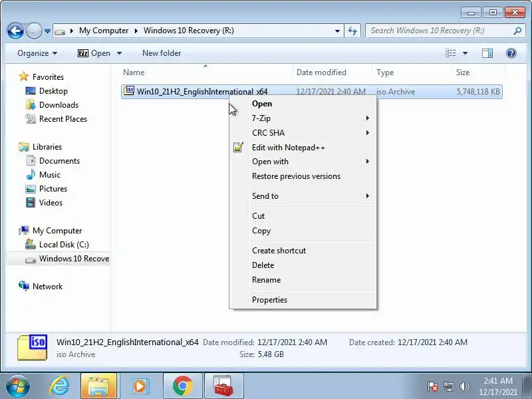Click My Computer in the address breadcrumb

[104, 31]
